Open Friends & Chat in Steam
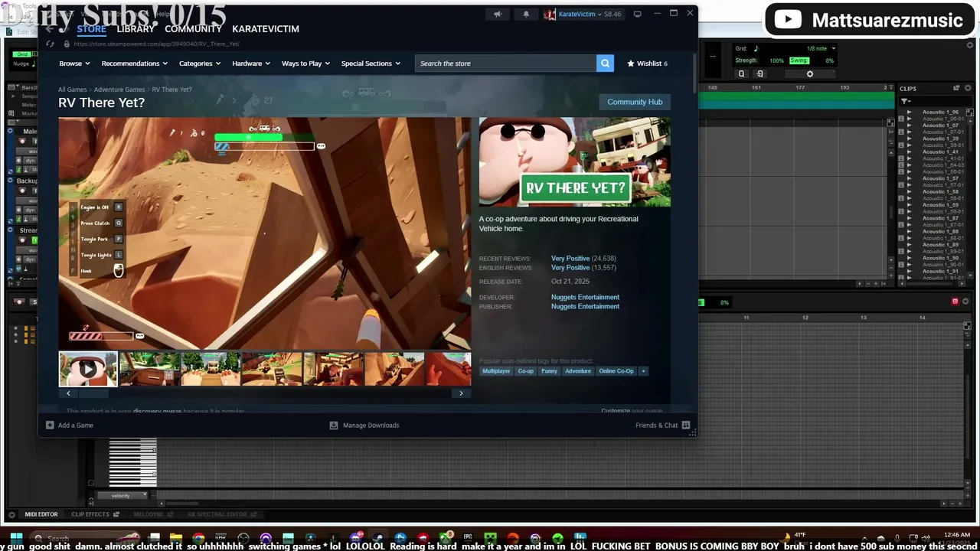Screen dimensions: 980x551 point(662,425)
